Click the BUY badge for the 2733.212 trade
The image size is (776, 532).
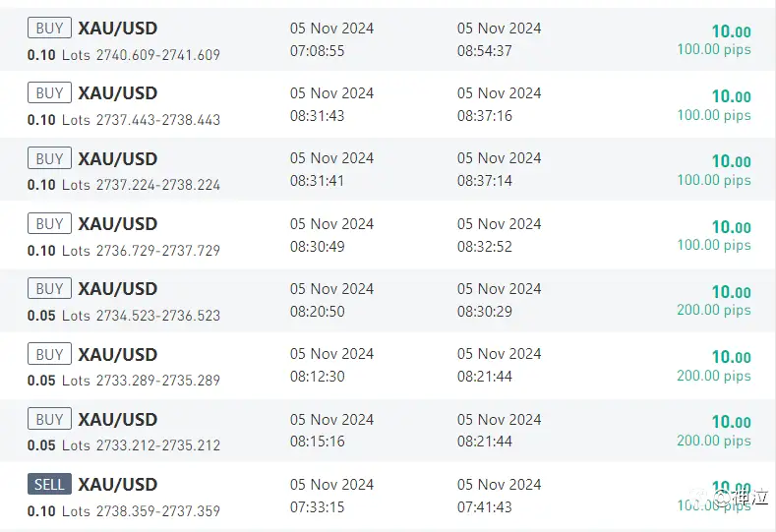point(49,419)
